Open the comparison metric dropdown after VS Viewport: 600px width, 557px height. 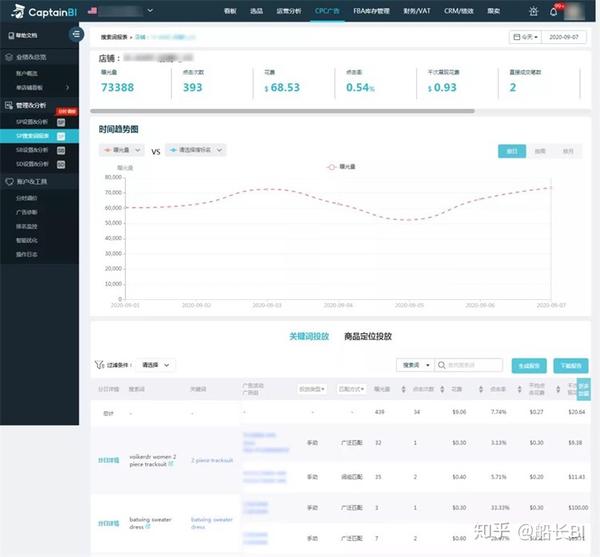click(196, 150)
